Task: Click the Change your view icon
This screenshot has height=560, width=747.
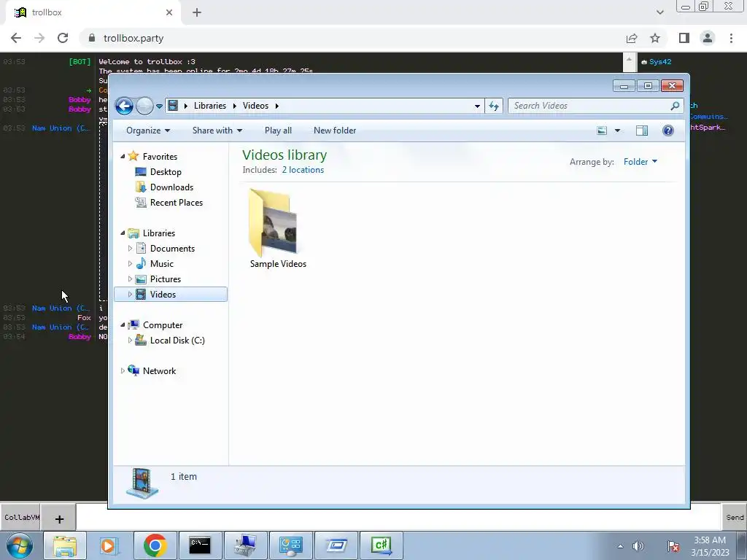Action: (602, 131)
